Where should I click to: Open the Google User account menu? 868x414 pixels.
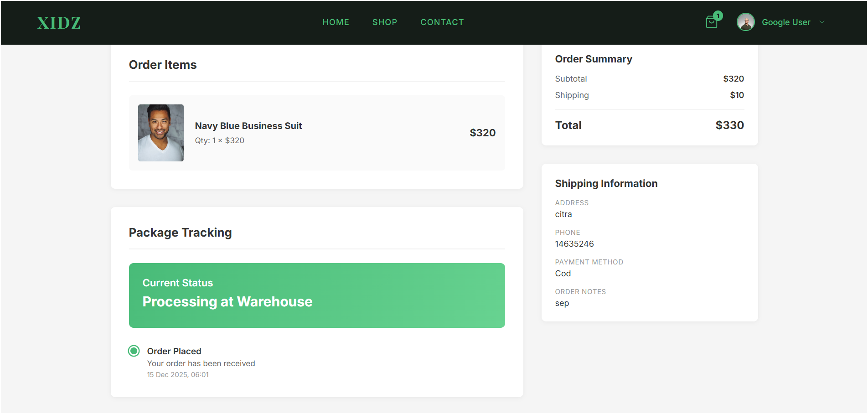(x=785, y=22)
